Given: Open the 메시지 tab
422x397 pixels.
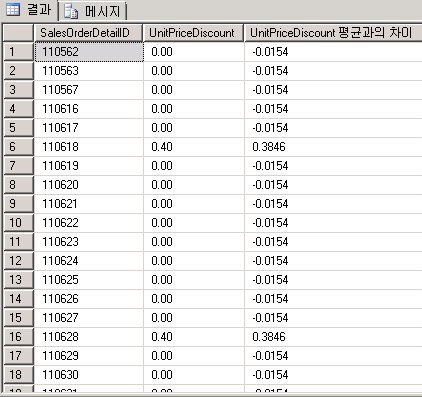Looking at the screenshot, I should [x=93, y=11].
